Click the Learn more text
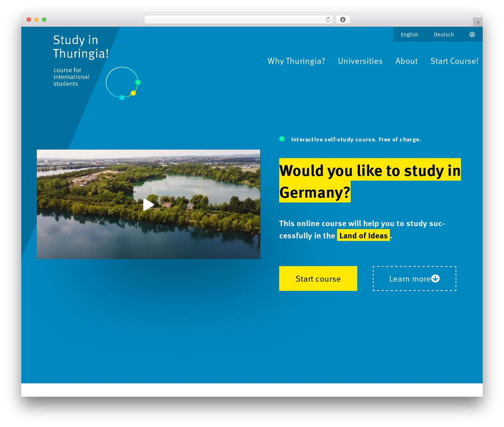 point(410,279)
